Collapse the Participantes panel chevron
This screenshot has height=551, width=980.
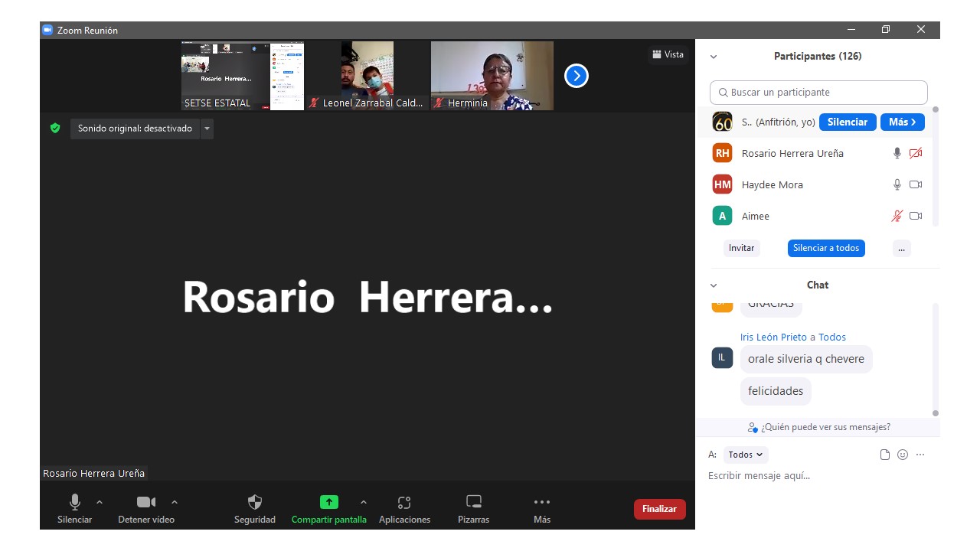coord(714,57)
